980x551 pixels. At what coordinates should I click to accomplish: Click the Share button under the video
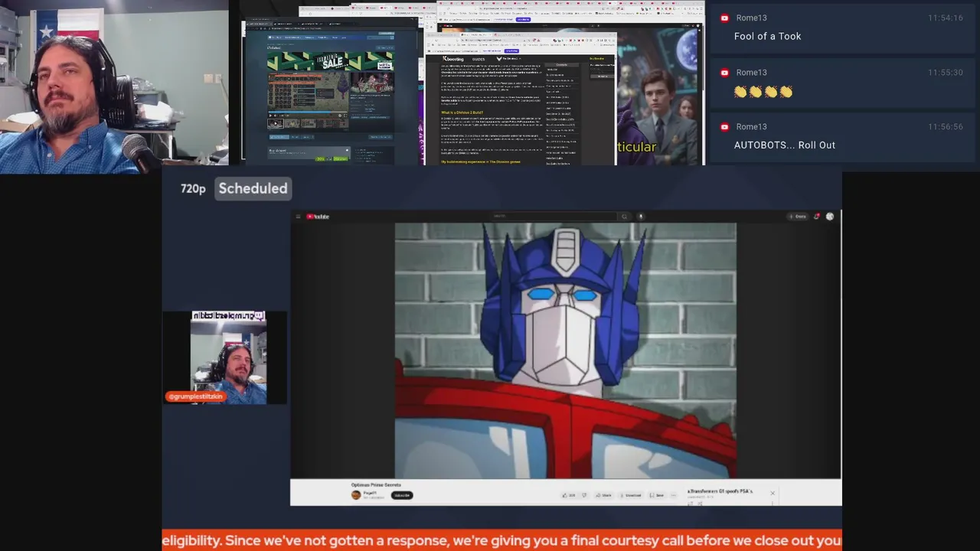(603, 495)
